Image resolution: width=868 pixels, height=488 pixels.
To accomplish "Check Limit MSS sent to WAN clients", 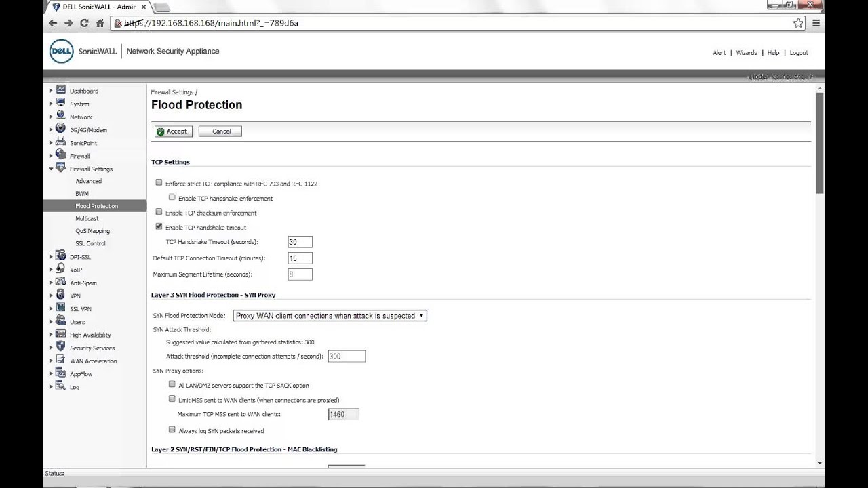I will click(x=172, y=399).
